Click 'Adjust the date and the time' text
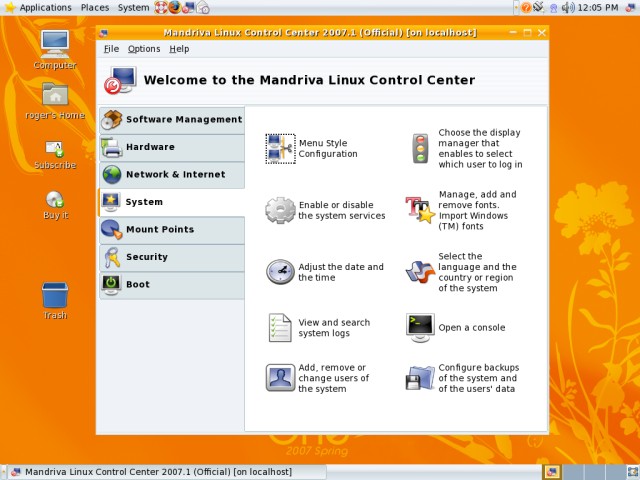Viewport: 640px width, 480px height. pos(341,272)
